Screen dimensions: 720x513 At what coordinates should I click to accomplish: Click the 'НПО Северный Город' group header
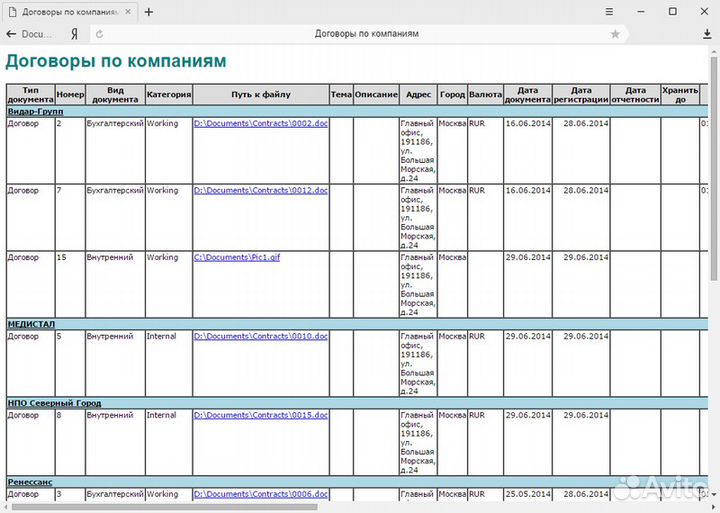[54, 403]
